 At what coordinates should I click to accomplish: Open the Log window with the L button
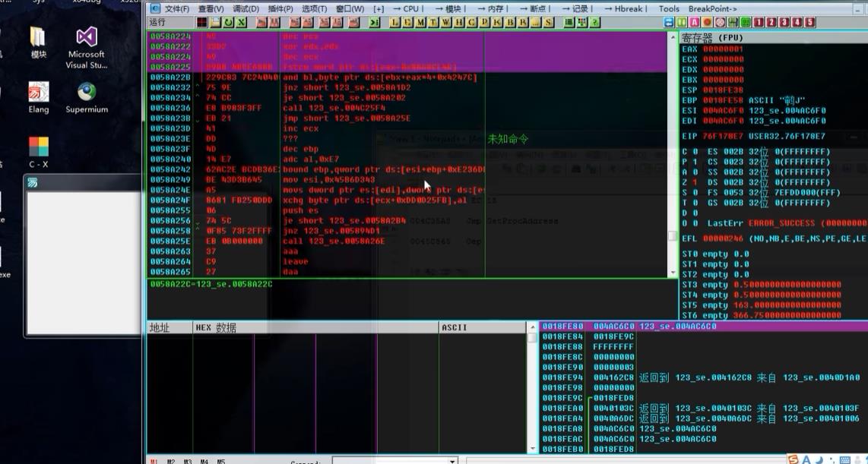(394, 22)
